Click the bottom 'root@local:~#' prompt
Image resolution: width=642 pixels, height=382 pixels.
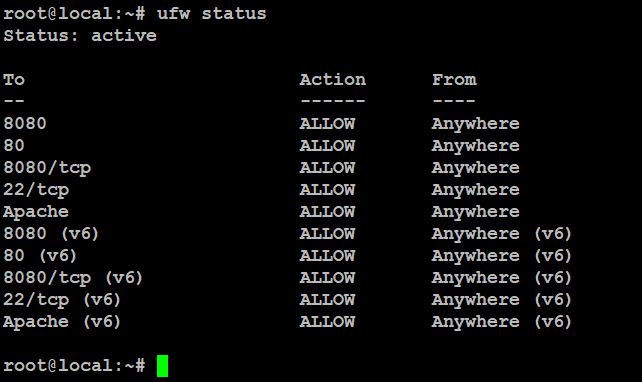pyautogui.click(x=74, y=366)
